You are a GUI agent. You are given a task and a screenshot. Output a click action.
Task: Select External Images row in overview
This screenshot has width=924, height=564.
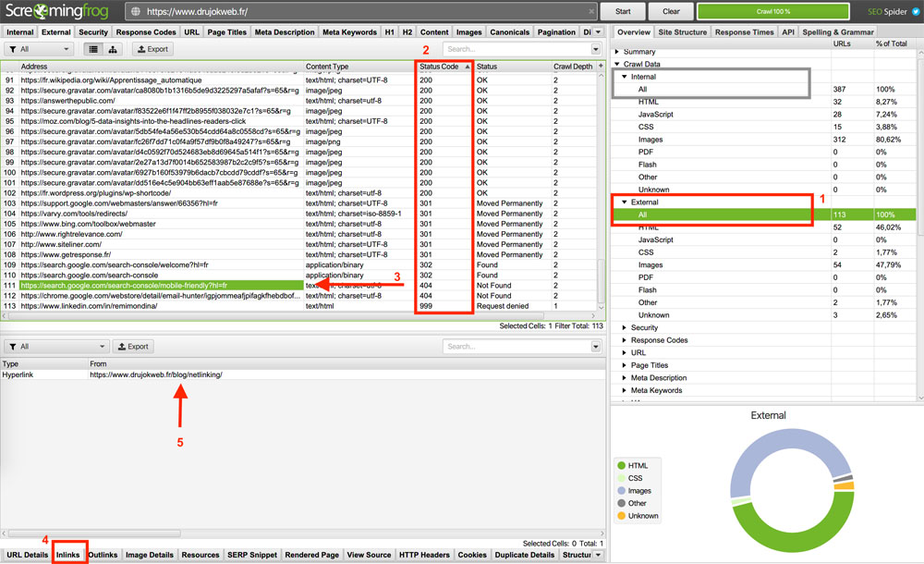click(x=764, y=264)
